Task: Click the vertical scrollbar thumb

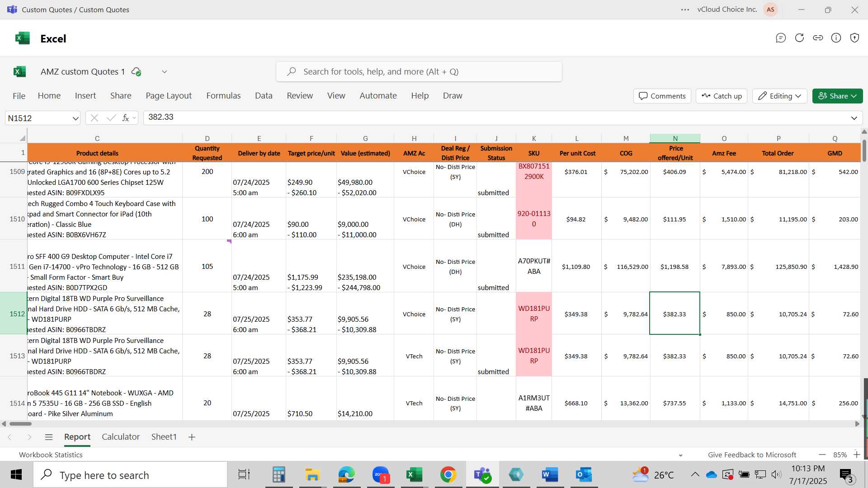Action: [865, 150]
